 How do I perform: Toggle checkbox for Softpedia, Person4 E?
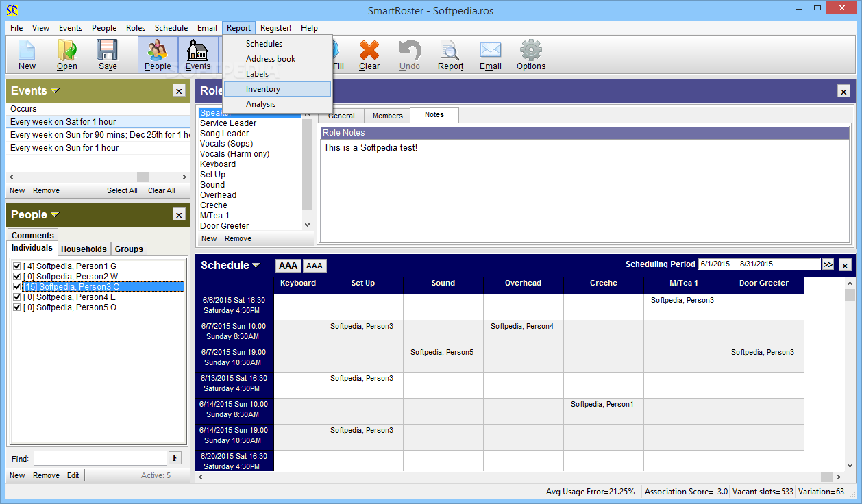(x=17, y=297)
